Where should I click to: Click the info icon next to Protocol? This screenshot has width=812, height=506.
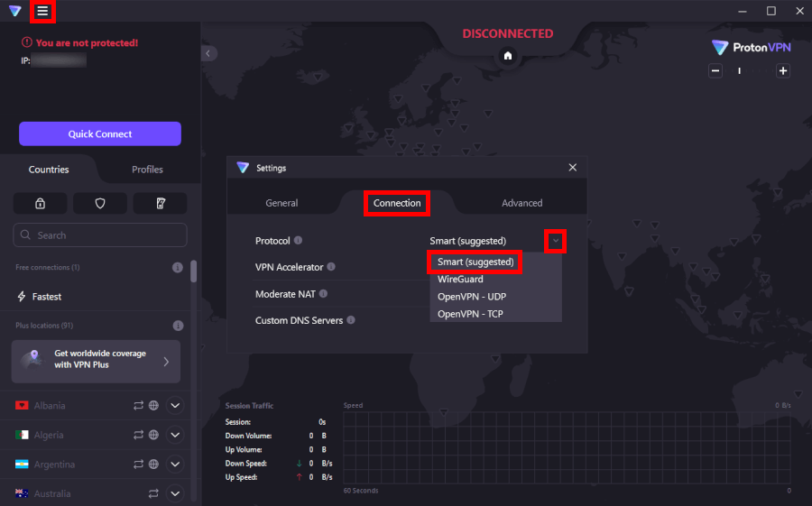[299, 240]
